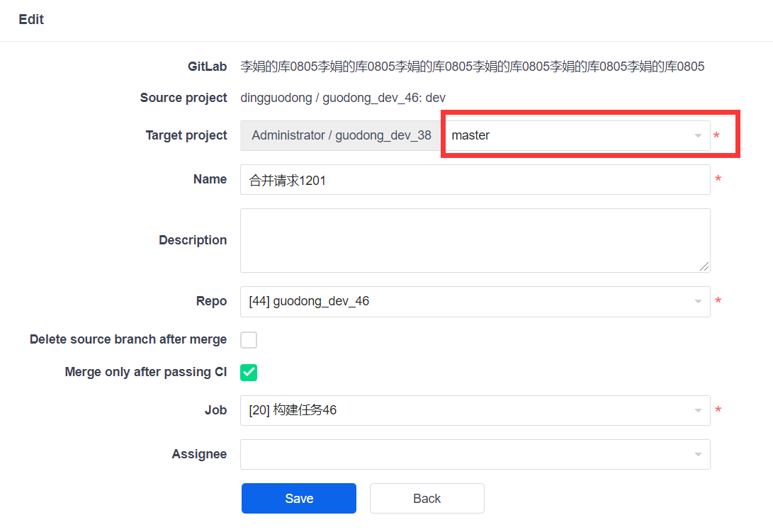The width and height of the screenshot is (773, 532).
Task: Click the Merge only after passing CI label
Action: click(145, 373)
